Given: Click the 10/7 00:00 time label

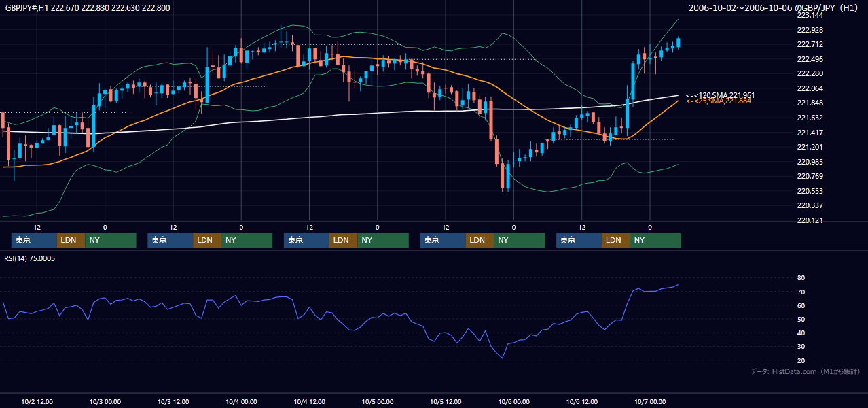Looking at the screenshot, I should tap(650, 402).
